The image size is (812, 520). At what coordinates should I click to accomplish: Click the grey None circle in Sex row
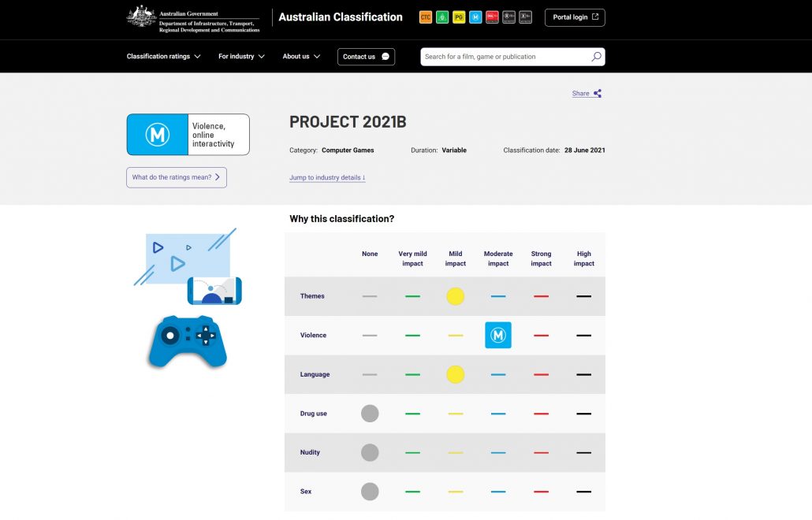click(370, 492)
